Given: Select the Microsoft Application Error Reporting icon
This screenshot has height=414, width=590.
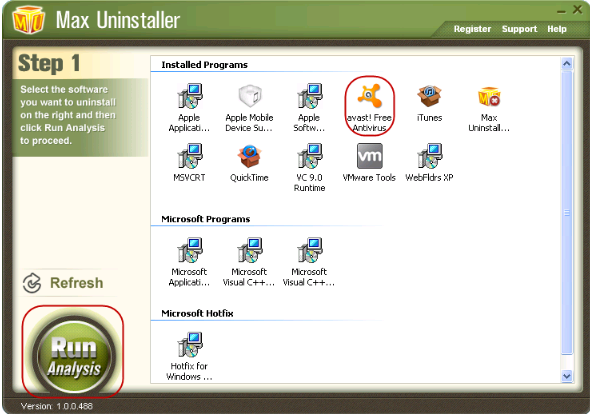Looking at the screenshot, I should (x=190, y=250).
